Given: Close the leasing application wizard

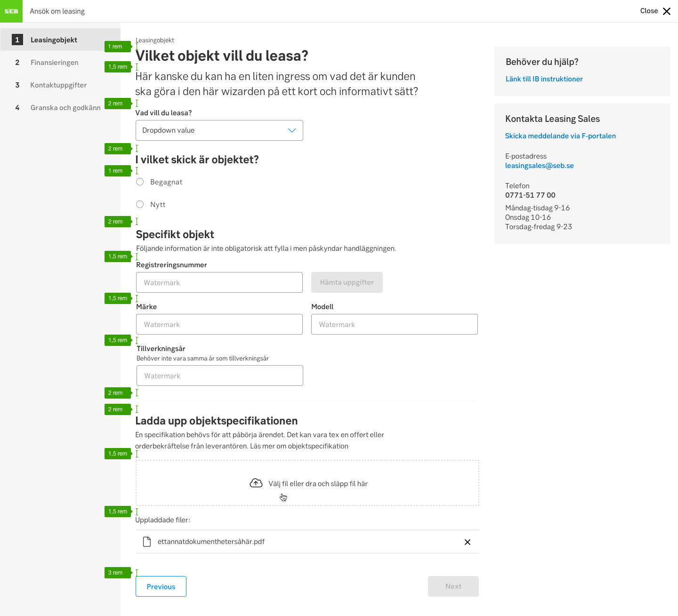Looking at the screenshot, I should coord(666,11).
